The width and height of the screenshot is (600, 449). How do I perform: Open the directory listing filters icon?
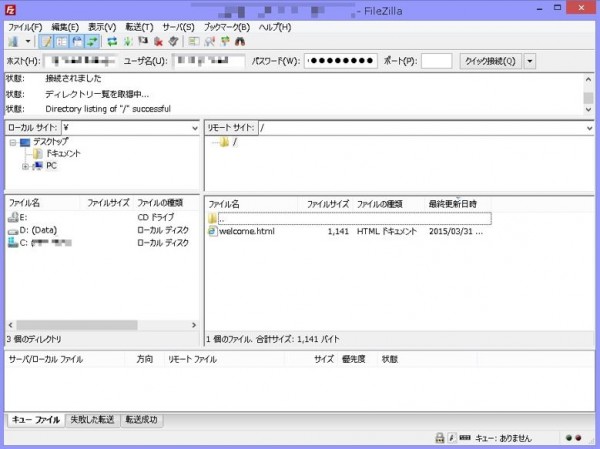tap(194, 41)
